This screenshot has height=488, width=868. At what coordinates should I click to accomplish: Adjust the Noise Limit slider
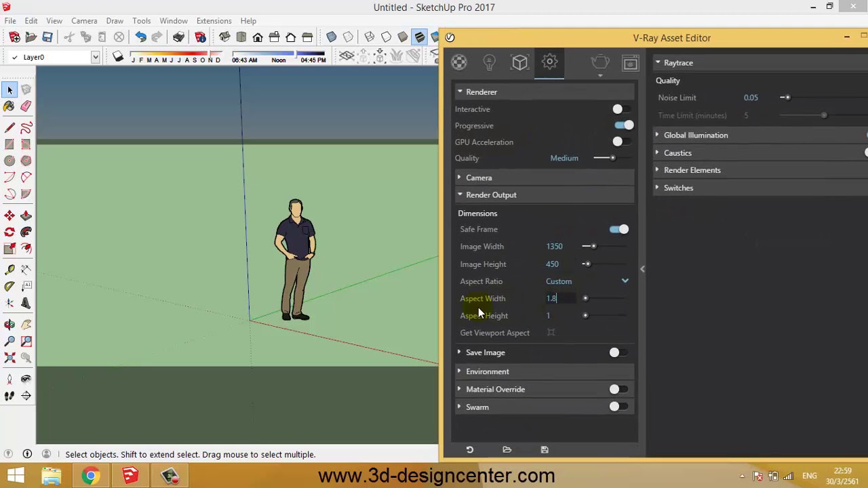click(787, 98)
